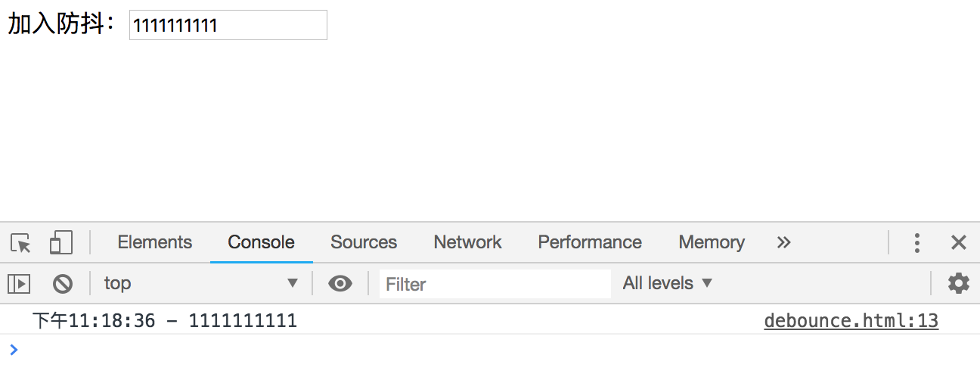This screenshot has height=374, width=980.
Task: Open the Network tab
Action: click(467, 242)
